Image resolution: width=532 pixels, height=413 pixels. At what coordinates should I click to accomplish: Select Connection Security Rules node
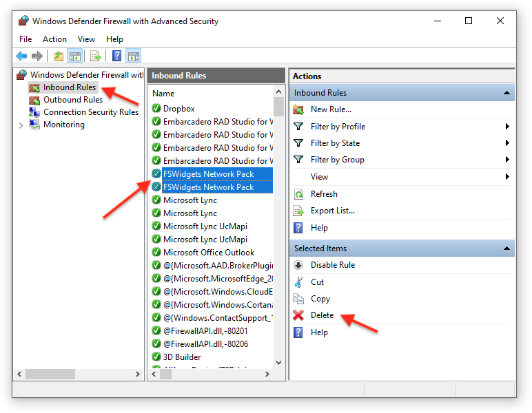coord(91,112)
